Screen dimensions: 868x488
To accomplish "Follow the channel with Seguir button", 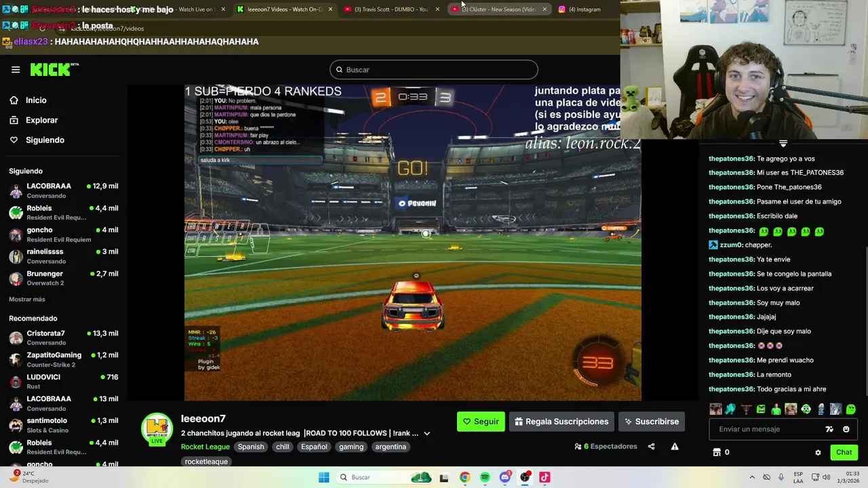I will click(481, 422).
